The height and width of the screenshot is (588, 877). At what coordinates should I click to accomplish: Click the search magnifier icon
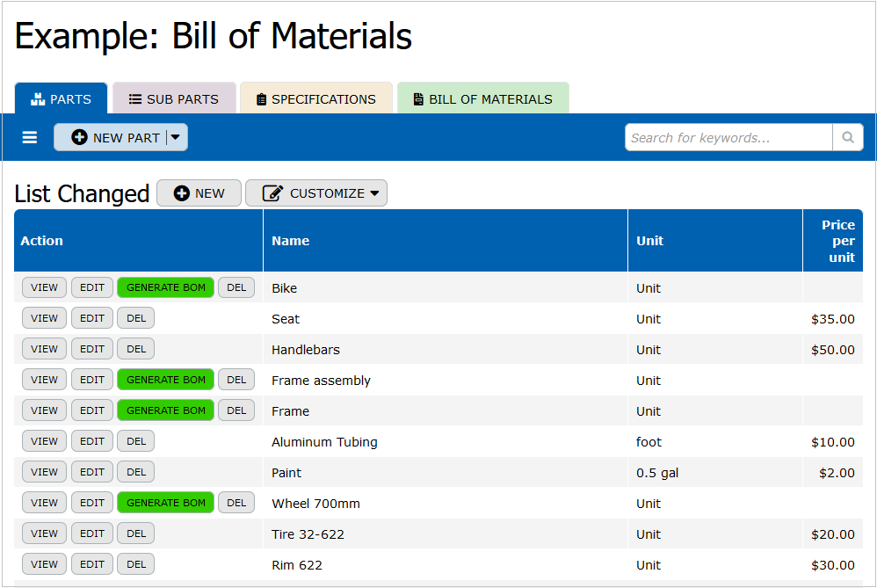click(848, 137)
